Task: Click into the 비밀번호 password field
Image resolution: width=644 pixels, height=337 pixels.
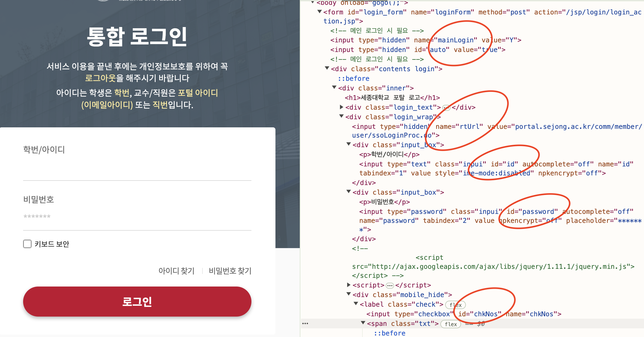Action: pyautogui.click(x=137, y=217)
